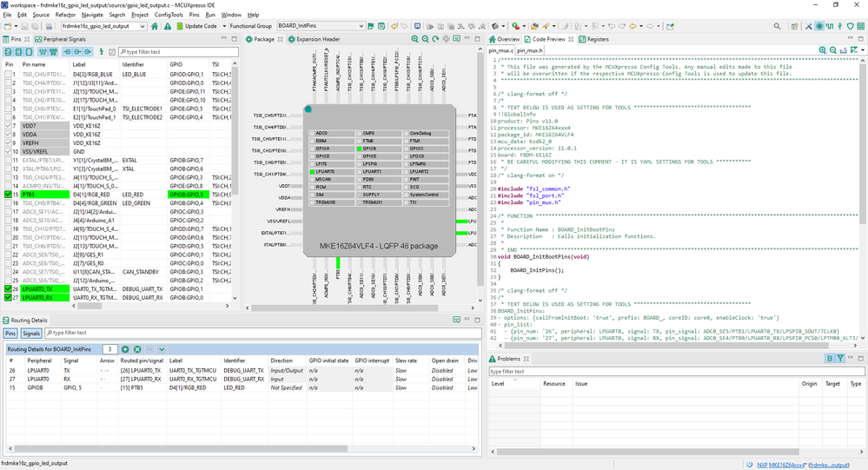Viewport: 868px width, 470px height.
Task: Open the Registers tab
Action: 593,39
